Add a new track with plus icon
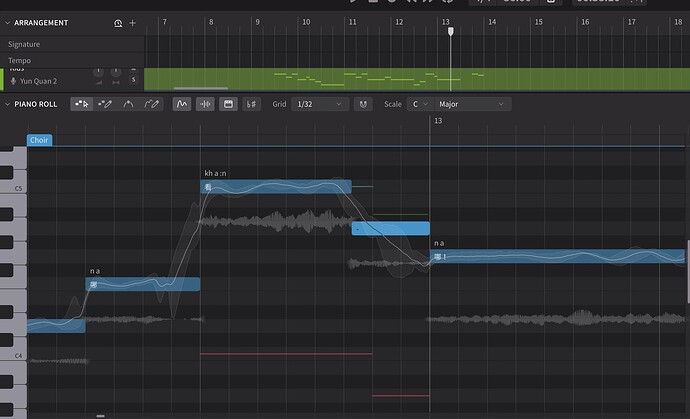 pyautogui.click(x=132, y=23)
